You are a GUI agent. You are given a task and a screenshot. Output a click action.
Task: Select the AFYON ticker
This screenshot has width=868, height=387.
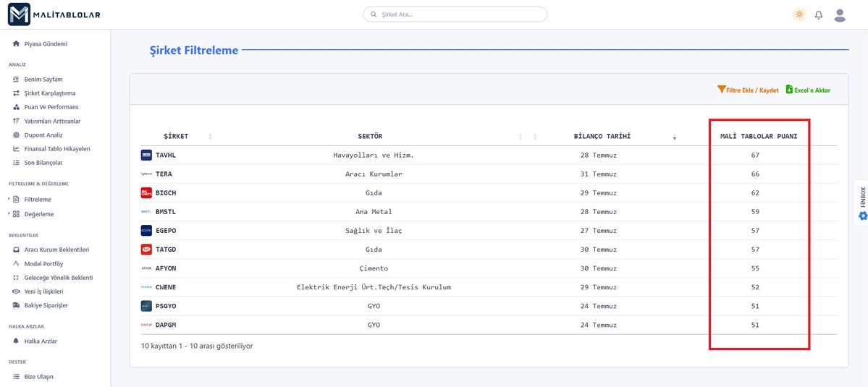tap(166, 268)
